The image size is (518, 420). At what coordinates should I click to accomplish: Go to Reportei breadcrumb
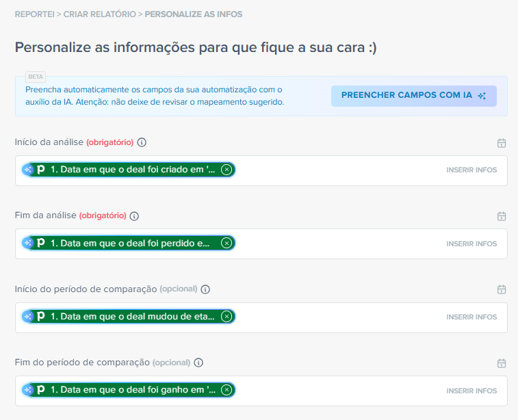[34, 14]
